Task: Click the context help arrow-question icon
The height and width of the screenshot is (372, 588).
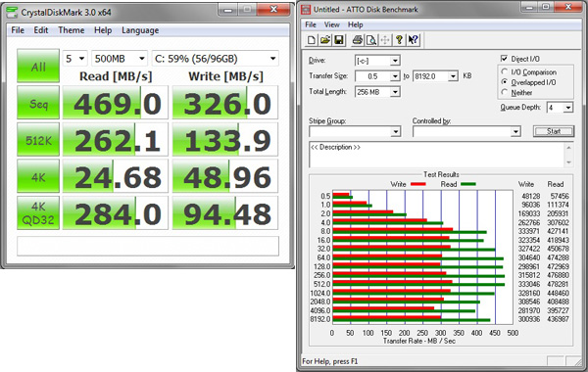Action: point(413,40)
